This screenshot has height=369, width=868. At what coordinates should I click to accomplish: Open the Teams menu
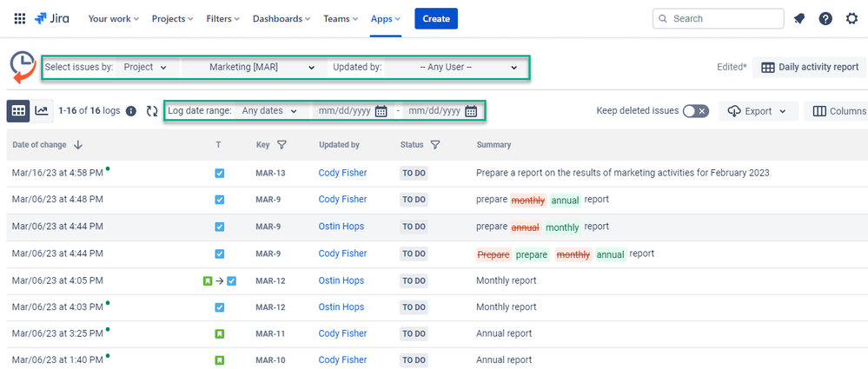341,19
